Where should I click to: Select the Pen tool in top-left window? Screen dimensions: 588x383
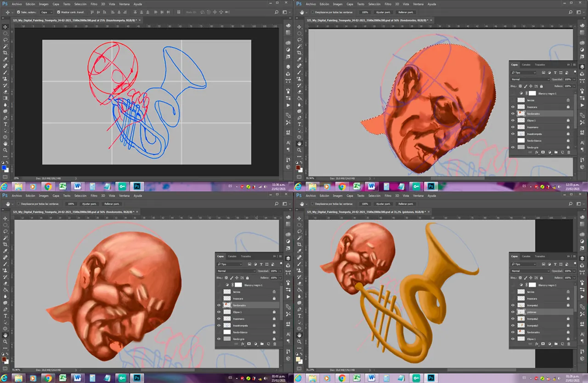click(x=5, y=118)
